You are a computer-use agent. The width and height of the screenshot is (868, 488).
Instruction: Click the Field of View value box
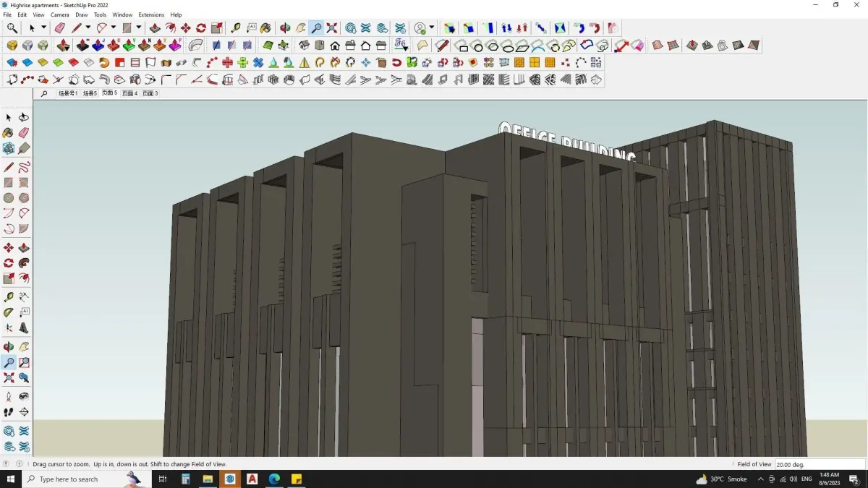[x=820, y=464]
